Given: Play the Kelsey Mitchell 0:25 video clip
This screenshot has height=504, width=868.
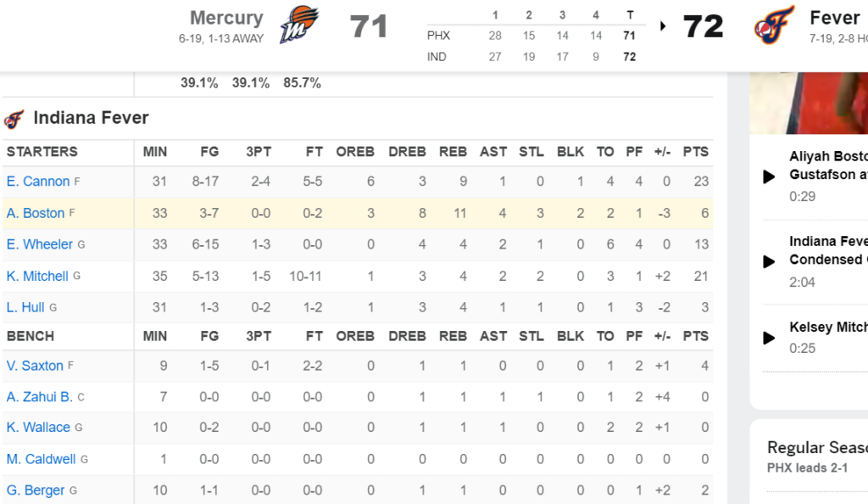Looking at the screenshot, I should 768,338.
